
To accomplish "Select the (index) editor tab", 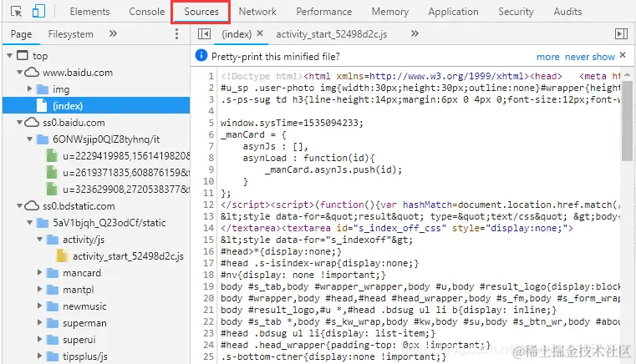I will pos(236,34).
